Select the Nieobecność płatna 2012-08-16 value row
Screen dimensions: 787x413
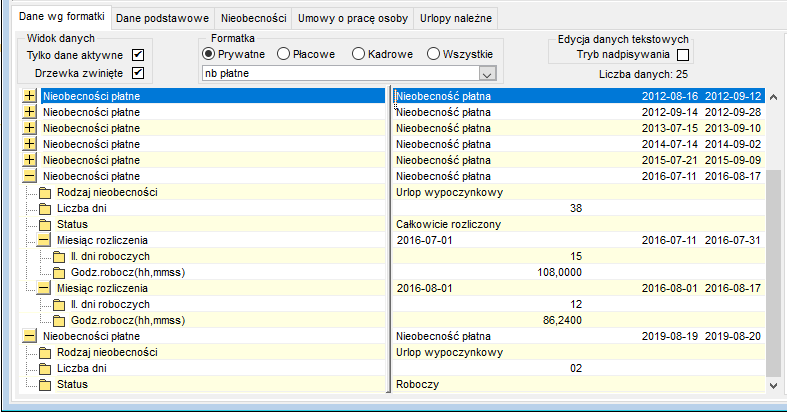[579, 96]
